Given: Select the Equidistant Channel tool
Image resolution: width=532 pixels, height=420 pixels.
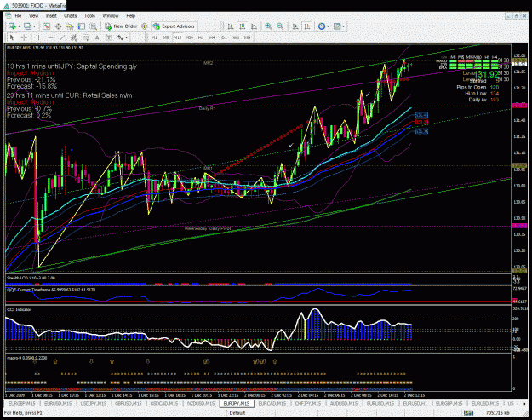Looking at the screenshot, I should click(x=73, y=37).
